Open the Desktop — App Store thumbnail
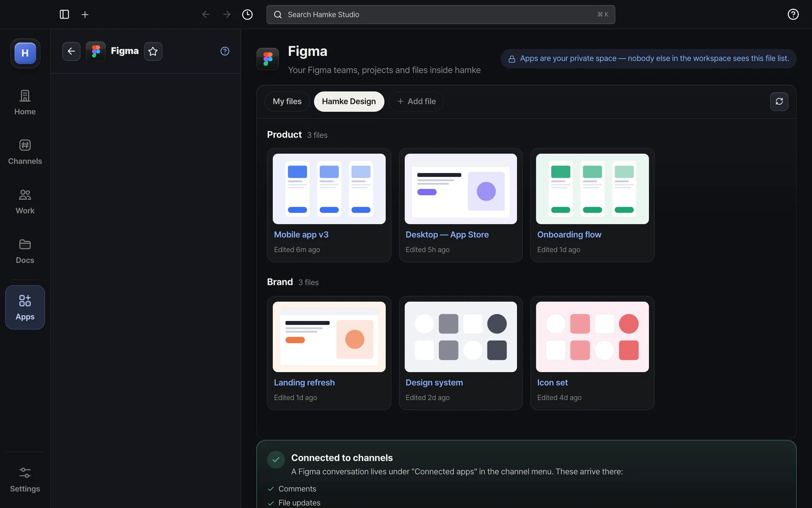The image size is (812, 508). point(461,189)
